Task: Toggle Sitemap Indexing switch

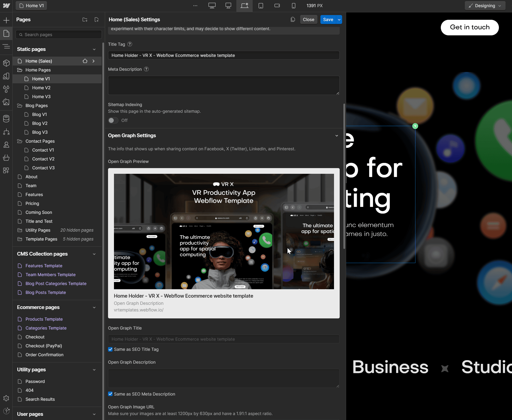Action: click(113, 120)
